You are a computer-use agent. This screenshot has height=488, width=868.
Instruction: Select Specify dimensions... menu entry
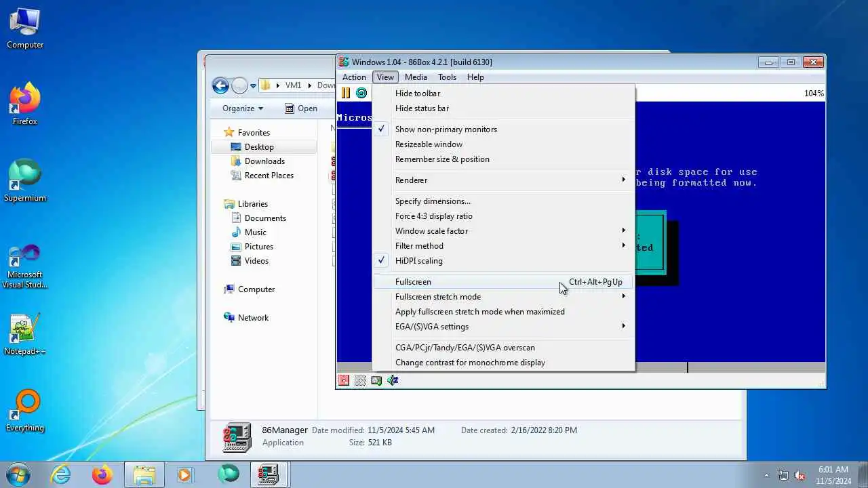[x=504, y=201]
